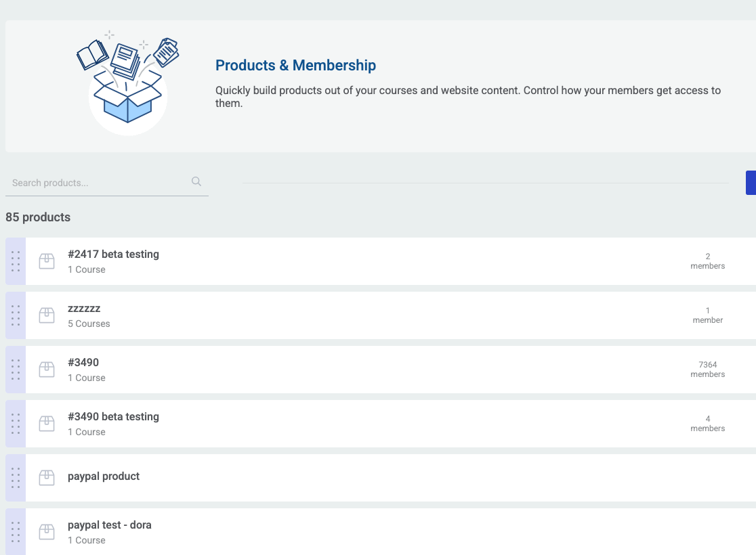Open the #3490 beta testing product

113,417
